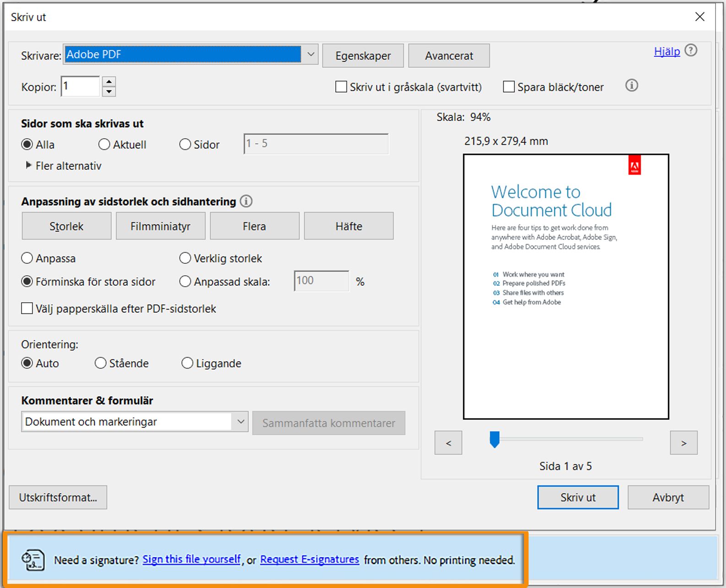Click the Anpassad skala percent field

(322, 281)
